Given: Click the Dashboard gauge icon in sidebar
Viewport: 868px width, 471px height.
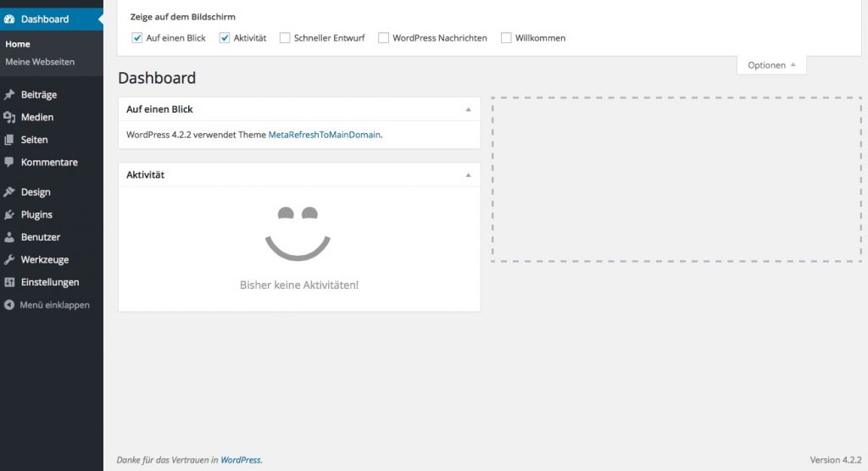Looking at the screenshot, I should (x=9, y=19).
